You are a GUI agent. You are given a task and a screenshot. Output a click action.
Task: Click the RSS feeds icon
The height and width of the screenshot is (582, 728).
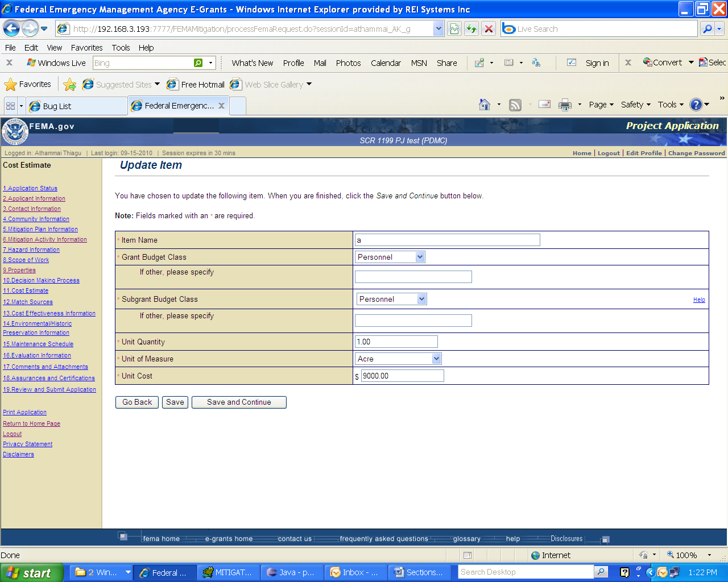pyautogui.click(x=515, y=105)
